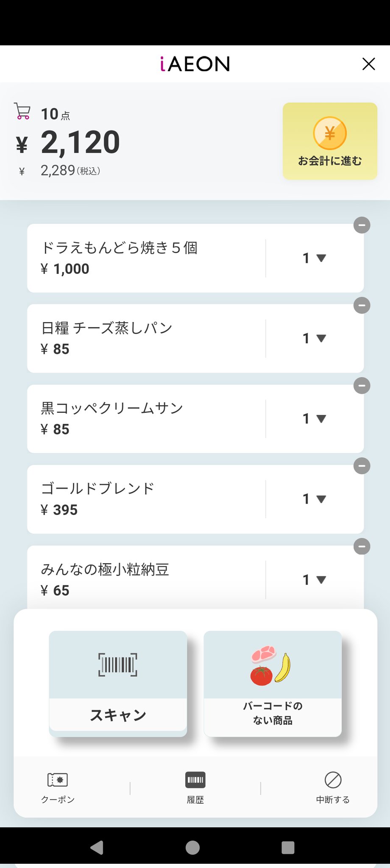Tap the 中断する suspend icon

333,780
